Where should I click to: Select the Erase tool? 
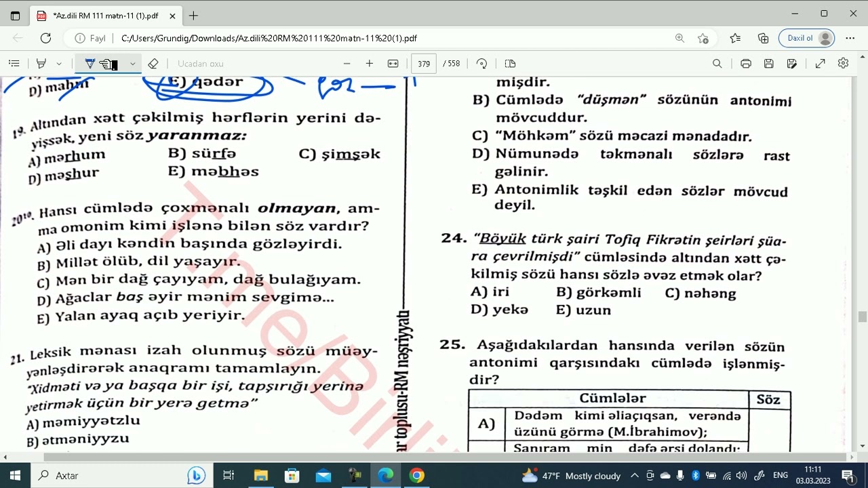pyautogui.click(x=153, y=64)
